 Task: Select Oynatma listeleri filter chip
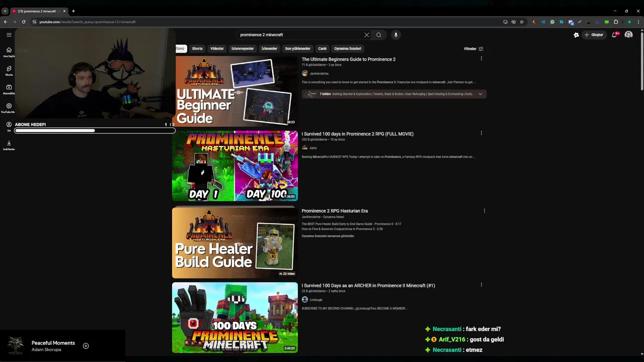[348, 49]
